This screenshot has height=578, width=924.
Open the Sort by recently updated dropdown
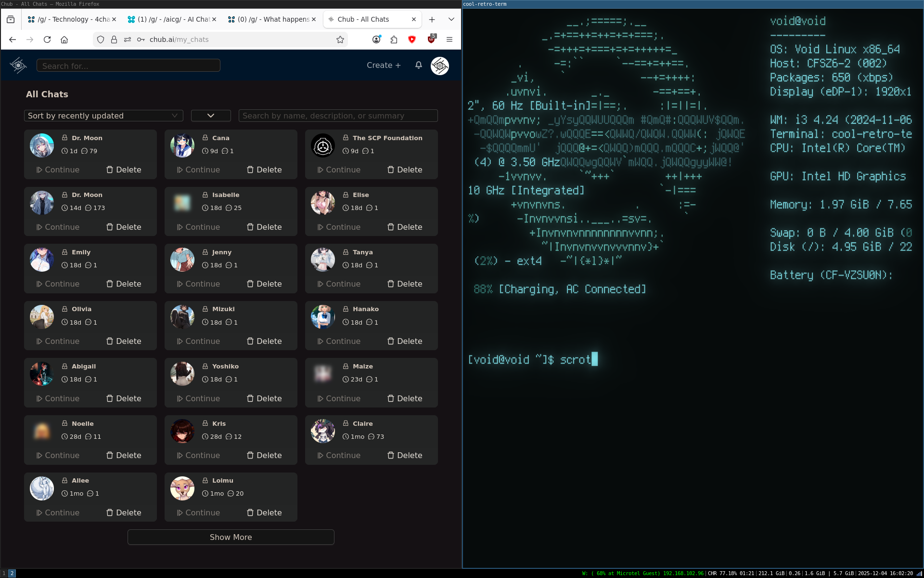pos(103,116)
